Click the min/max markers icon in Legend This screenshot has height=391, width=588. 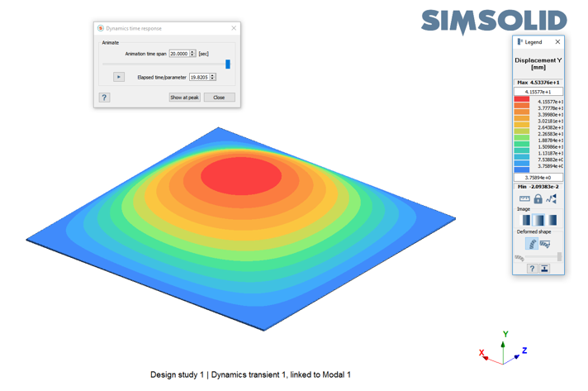tap(551, 199)
